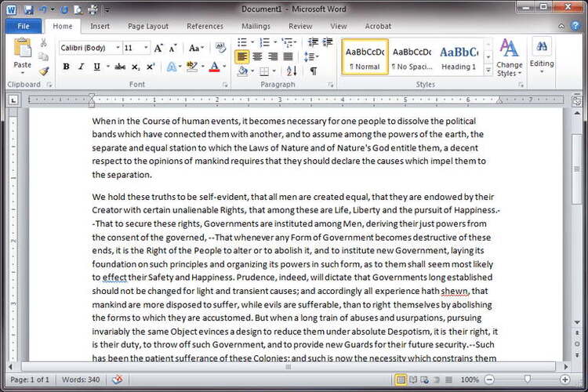Show paragraph marks with pilcrow icon
The image size is (588, 392).
click(313, 71)
